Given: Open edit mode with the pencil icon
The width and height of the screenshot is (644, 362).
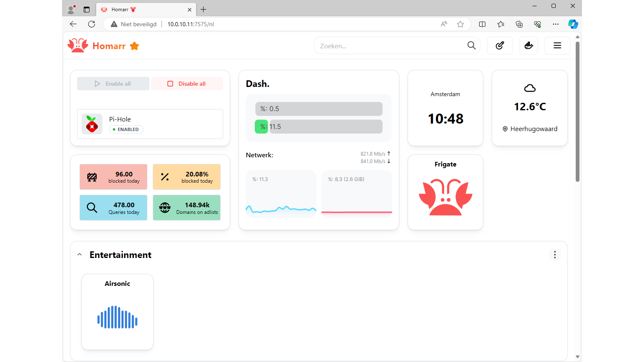Looking at the screenshot, I should [x=500, y=45].
